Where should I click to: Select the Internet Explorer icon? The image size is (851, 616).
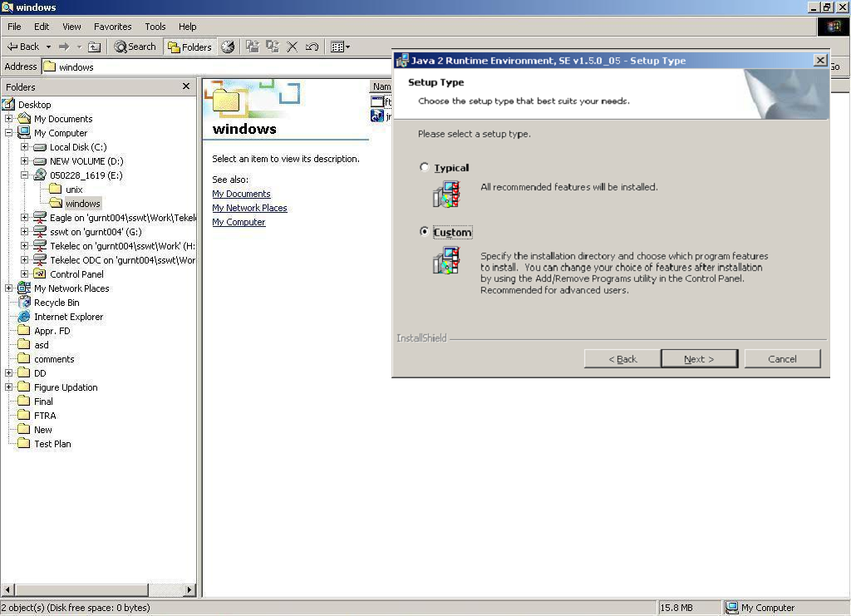pyautogui.click(x=24, y=317)
